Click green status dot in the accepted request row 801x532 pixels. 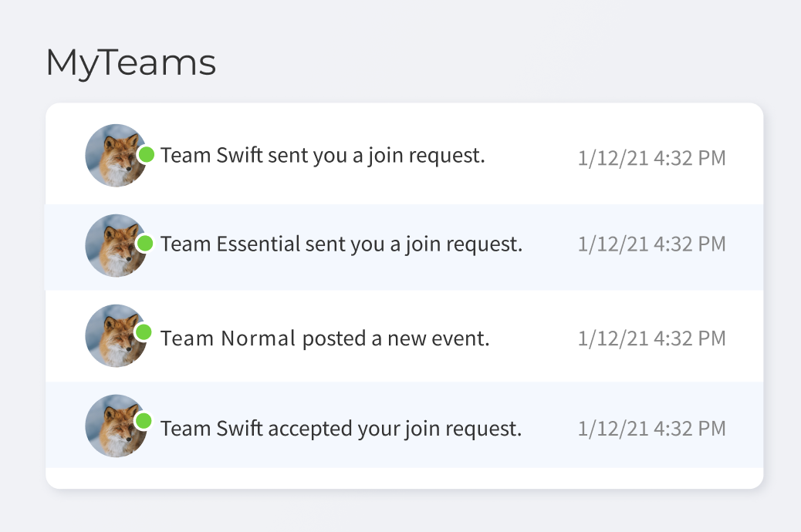click(144, 421)
